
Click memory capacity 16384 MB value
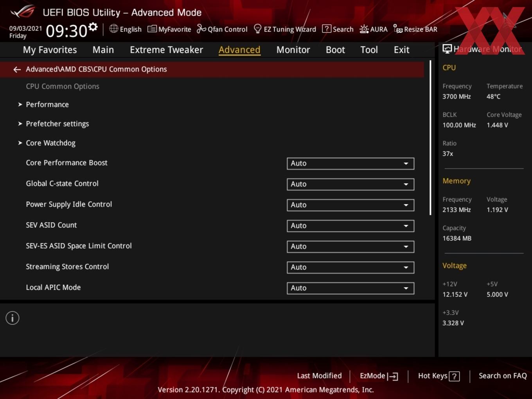(457, 238)
